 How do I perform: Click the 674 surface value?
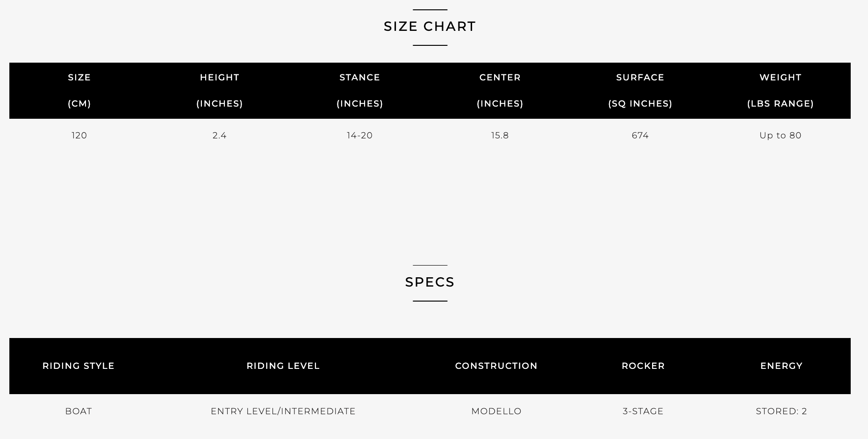(640, 136)
